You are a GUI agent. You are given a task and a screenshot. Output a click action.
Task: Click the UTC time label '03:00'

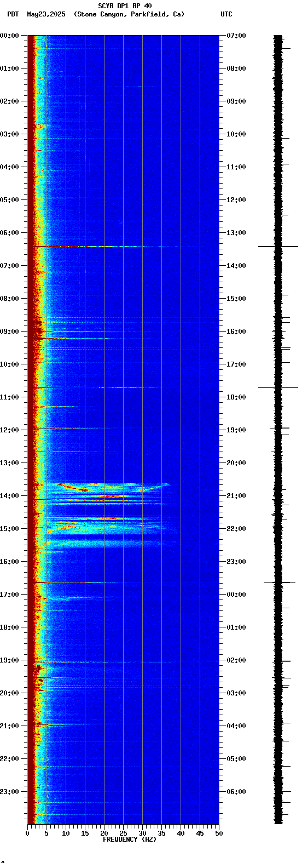tap(236, 693)
